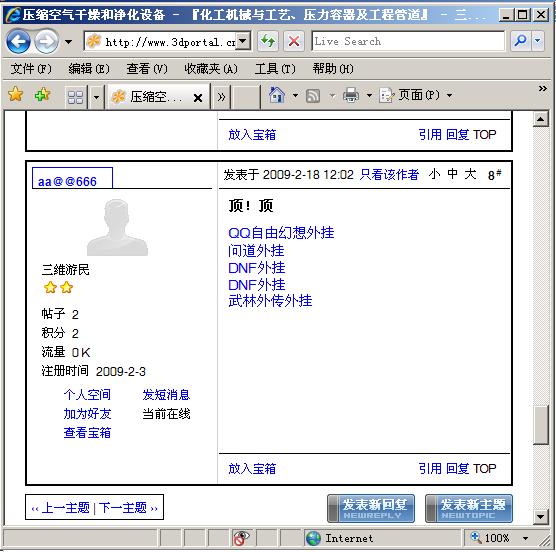Click the vertical scrollbar thumb

tap(541, 425)
